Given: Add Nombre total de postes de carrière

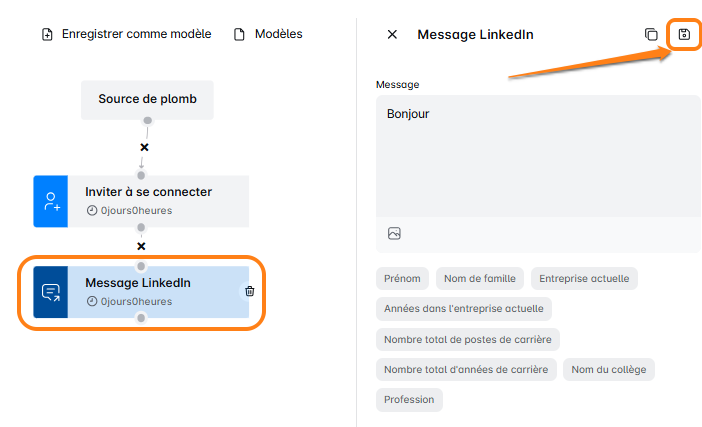Looking at the screenshot, I should tap(467, 339).
